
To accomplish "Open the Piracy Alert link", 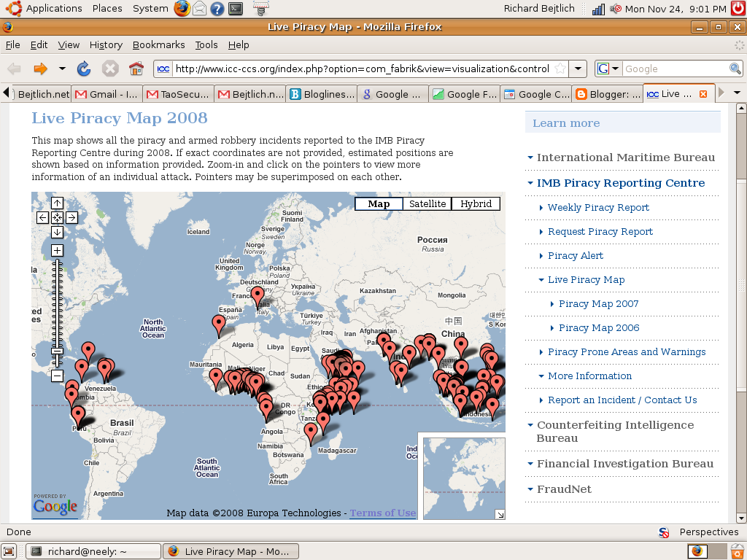I will click(576, 256).
